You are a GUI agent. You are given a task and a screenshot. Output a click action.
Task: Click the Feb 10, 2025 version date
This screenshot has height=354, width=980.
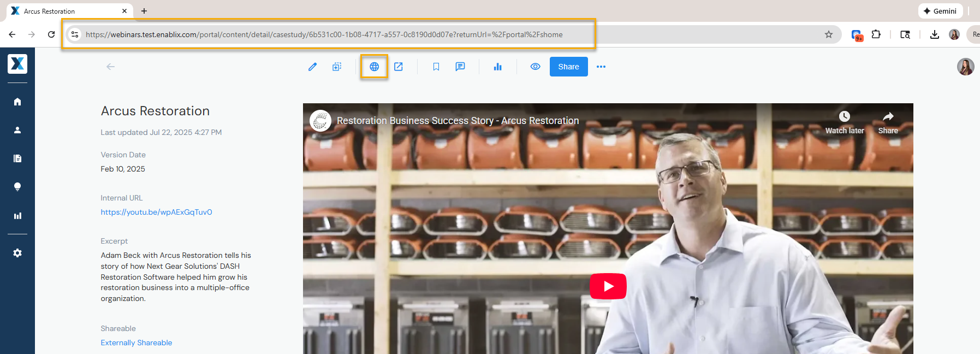(123, 169)
